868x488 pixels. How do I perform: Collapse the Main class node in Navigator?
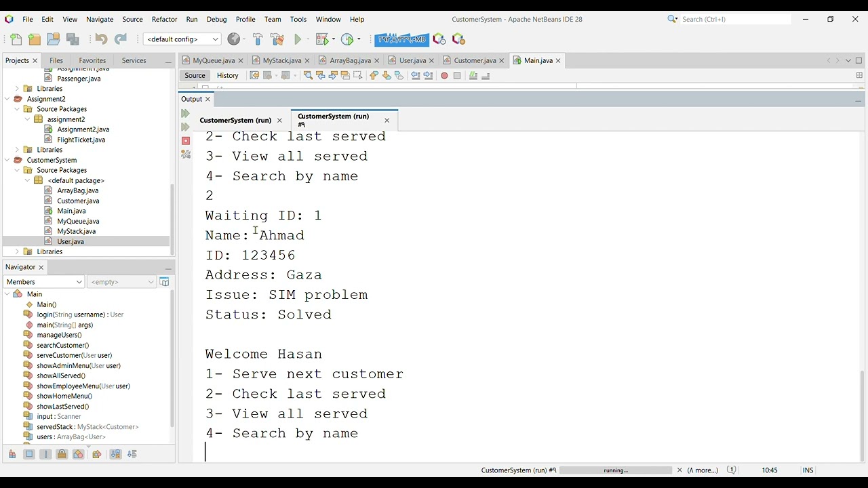click(7, 294)
